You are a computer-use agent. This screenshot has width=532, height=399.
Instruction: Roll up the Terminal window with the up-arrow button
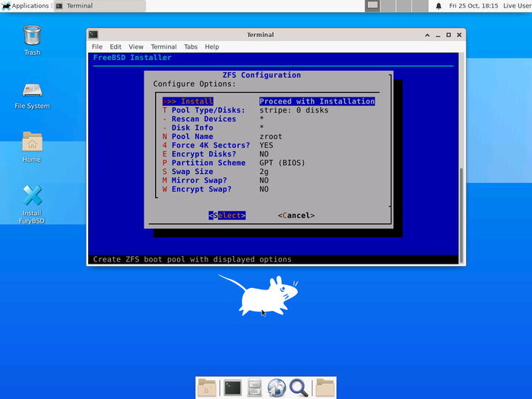pos(427,35)
